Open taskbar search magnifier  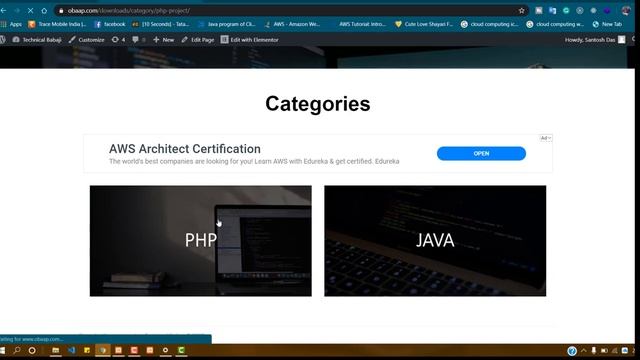(17, 350)
